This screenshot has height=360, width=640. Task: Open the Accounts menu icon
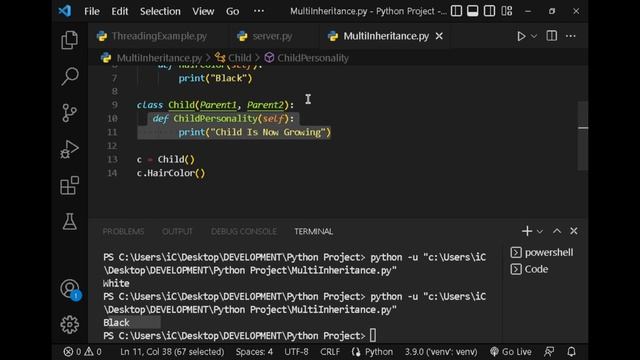pos(70,289)
